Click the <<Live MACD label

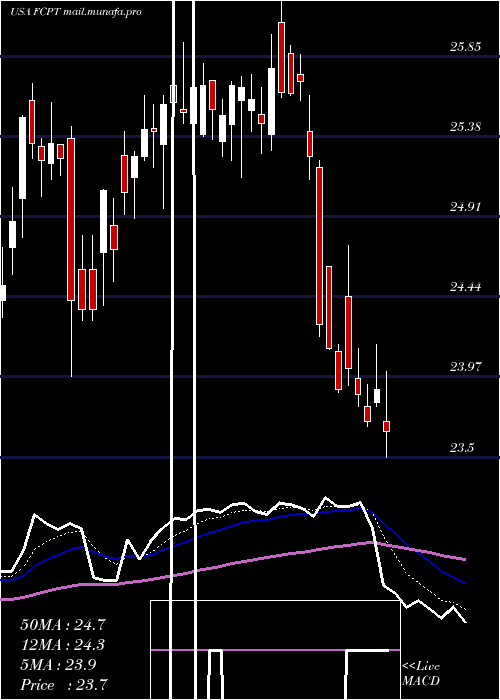421,674
